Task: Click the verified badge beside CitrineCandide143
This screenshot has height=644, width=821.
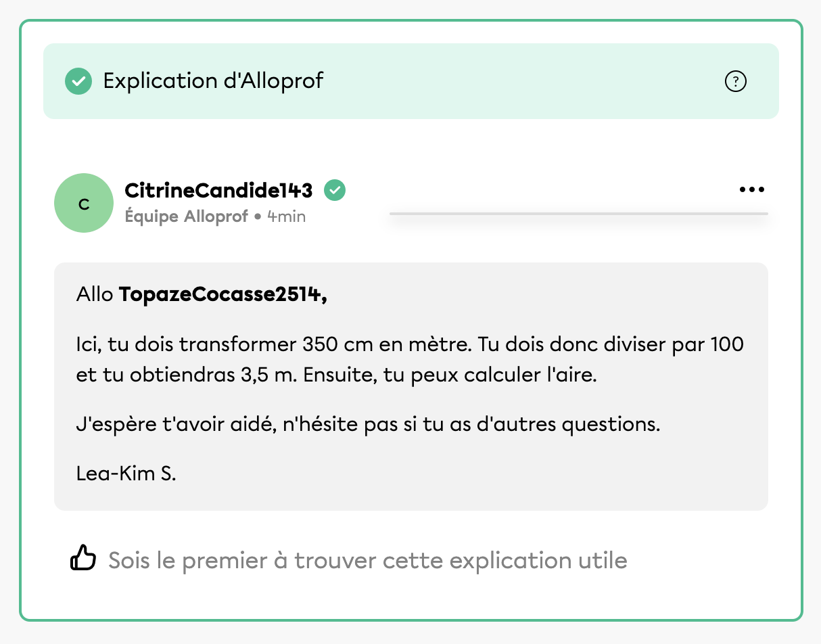Action: pos(334,191)
